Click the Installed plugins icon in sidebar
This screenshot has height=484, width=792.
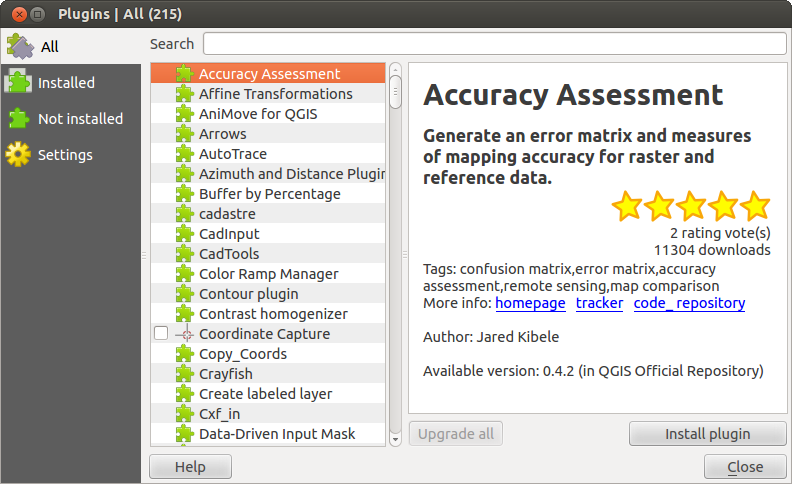(19, 83)
